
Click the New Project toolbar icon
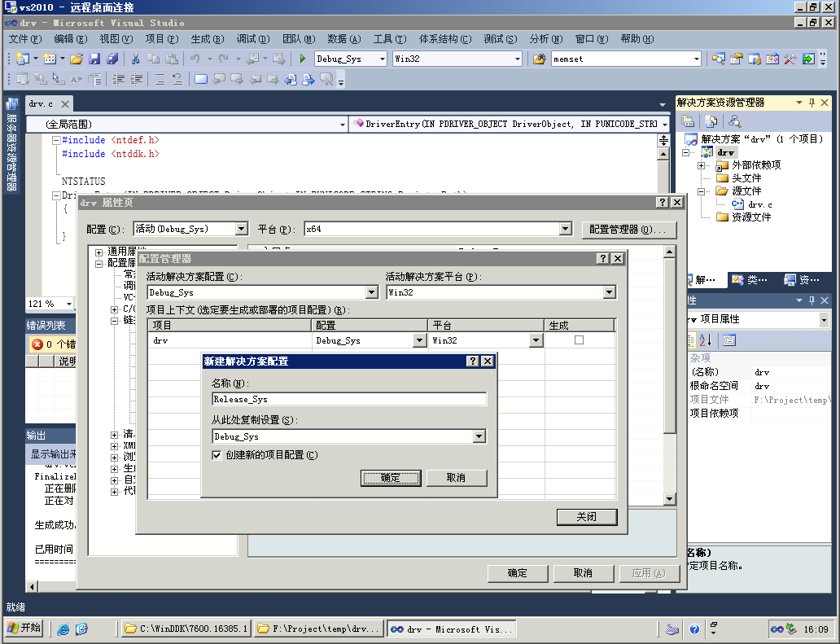tap(23, 59)
